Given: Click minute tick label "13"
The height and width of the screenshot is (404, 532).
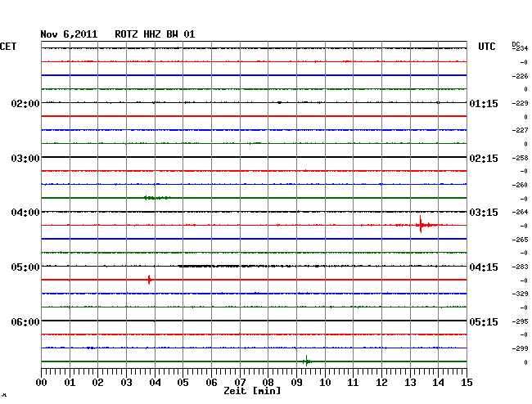Looking at the screenshot, I should point(410,382).
